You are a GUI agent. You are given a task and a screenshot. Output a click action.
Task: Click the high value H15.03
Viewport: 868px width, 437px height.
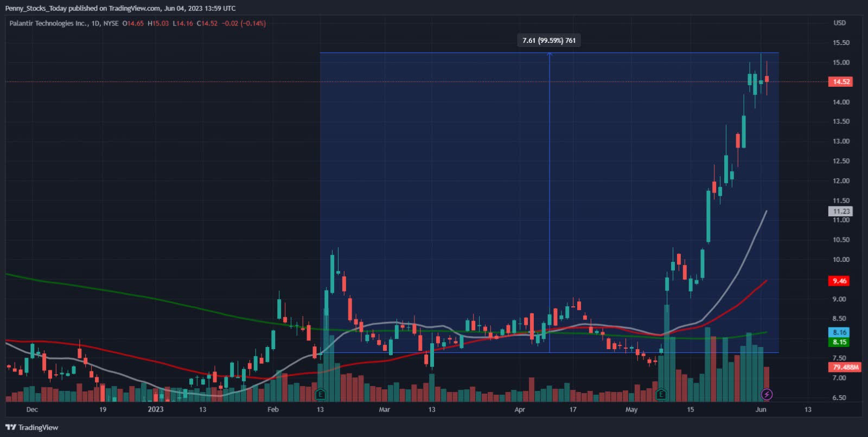click(158, 23)
